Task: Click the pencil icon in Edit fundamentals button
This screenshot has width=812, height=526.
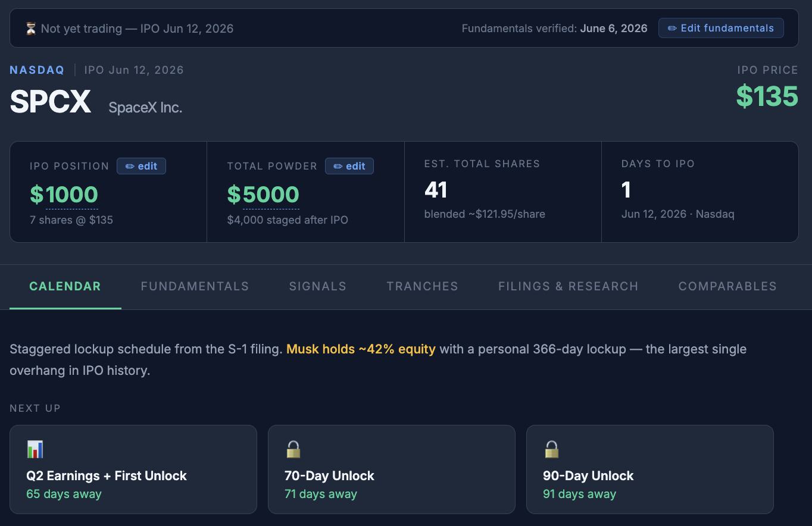Action: pos(672,29)
